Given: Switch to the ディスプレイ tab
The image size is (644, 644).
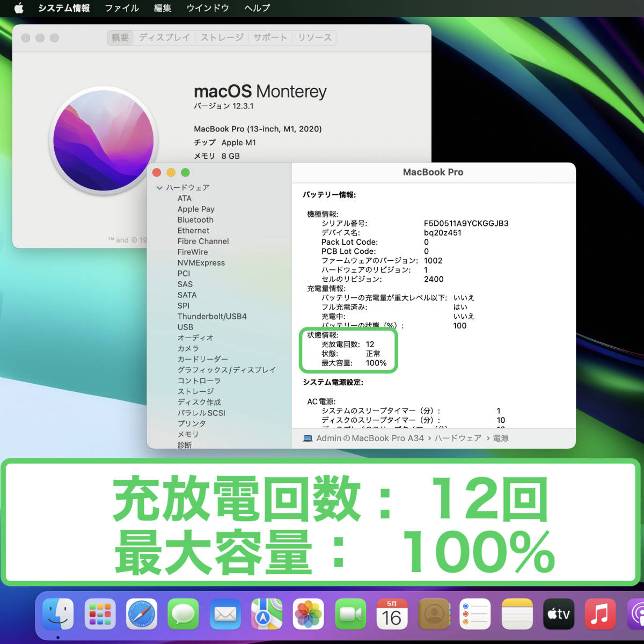Looking at the screenshot, I should click(164, 38).
